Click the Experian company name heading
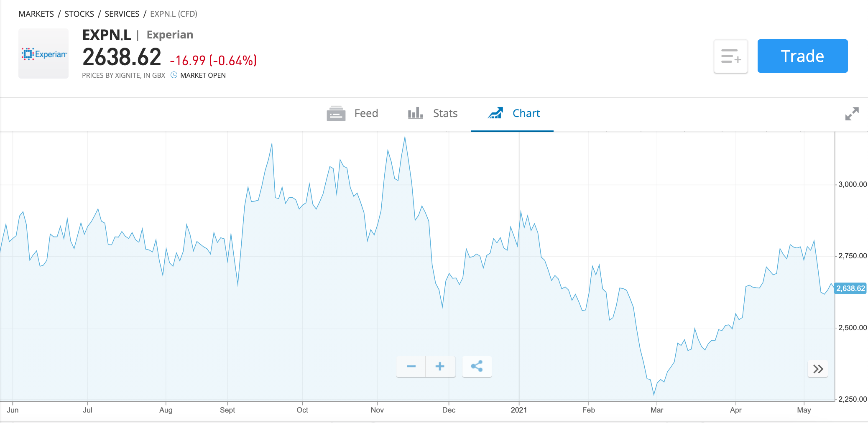 tap(170, 35)
